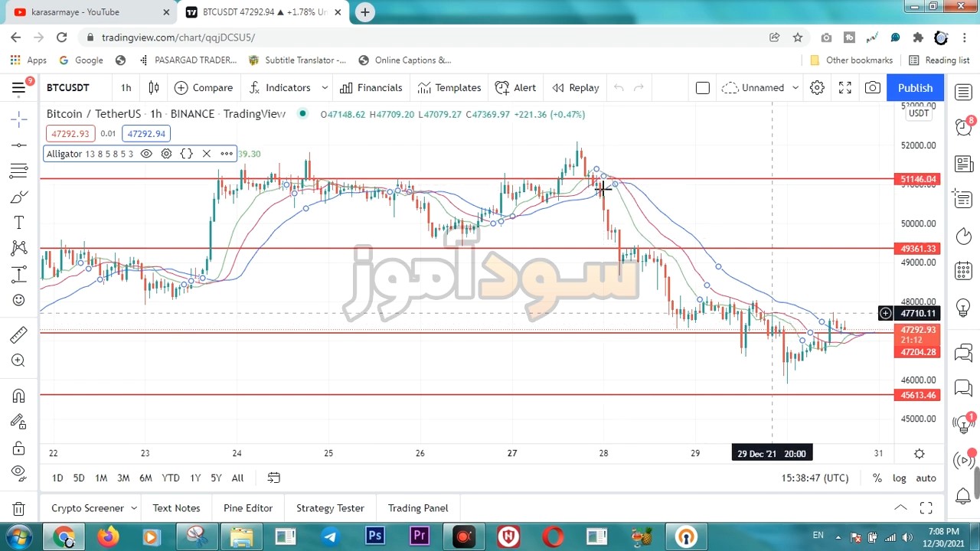Image resolution: width=980 pixels, height=551 pixels.
Task: Open the Templates button
Action: tap(449, 87)
